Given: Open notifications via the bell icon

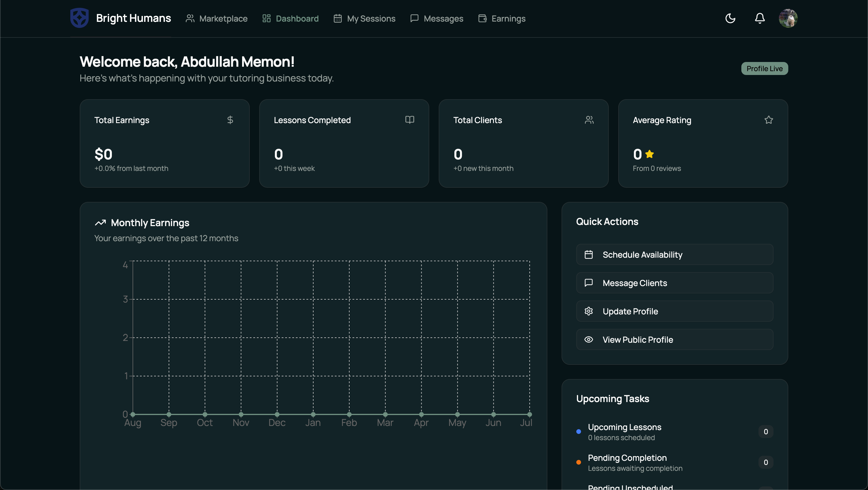Looking at the screenshot, I should (x=759, y=18).
